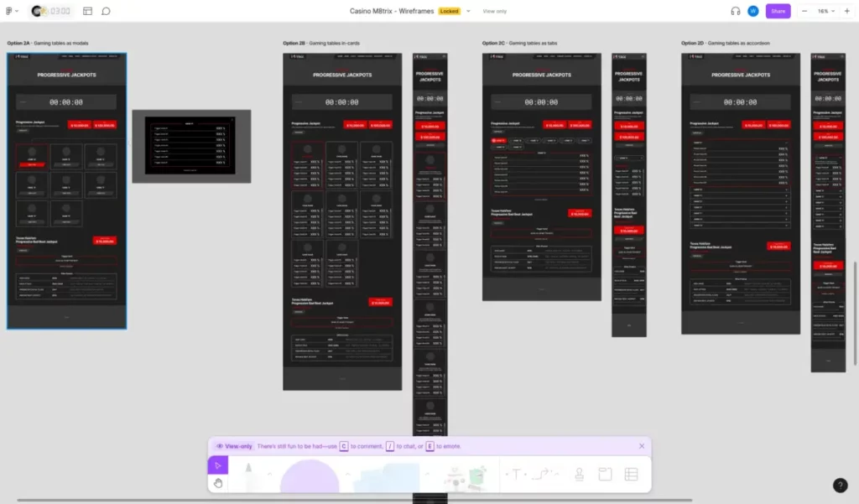Screen dimensions: 859x504
Task: Choose the Text tool
Action: tap(516, 475)
